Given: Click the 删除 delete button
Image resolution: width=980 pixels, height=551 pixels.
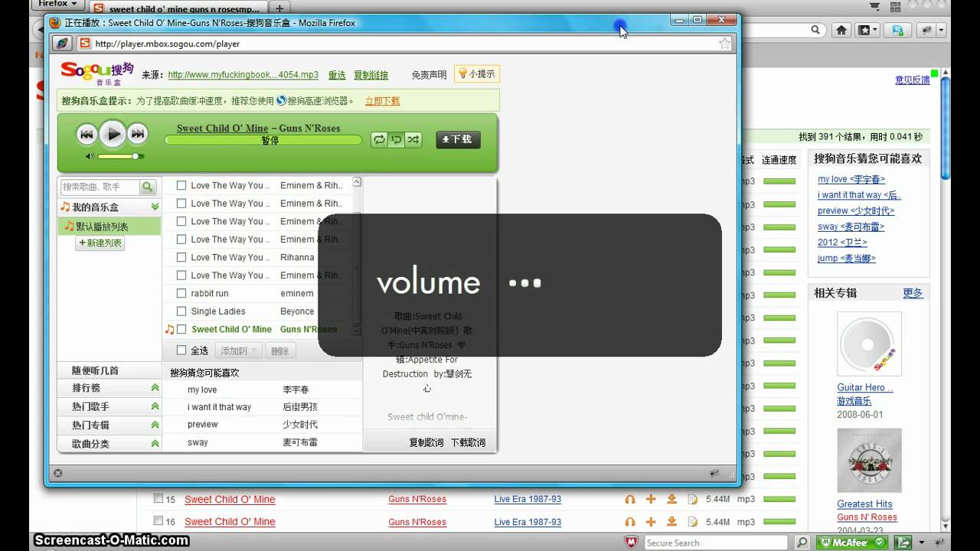Looking at the screenshot, I should [x=280, y=350].
